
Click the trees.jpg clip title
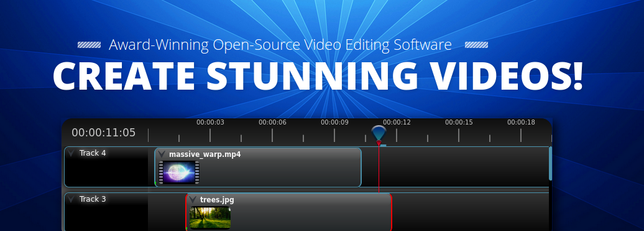point(217,200)
